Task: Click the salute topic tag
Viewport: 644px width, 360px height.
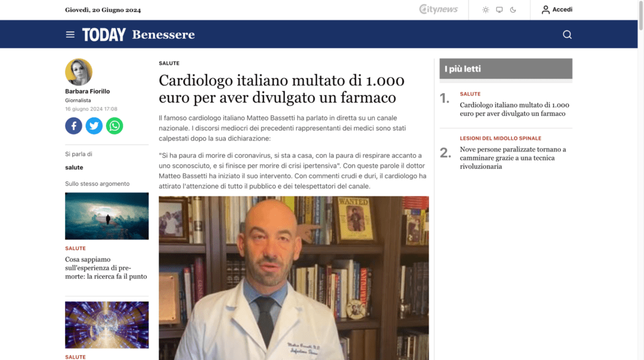Action: coord(74,168)
